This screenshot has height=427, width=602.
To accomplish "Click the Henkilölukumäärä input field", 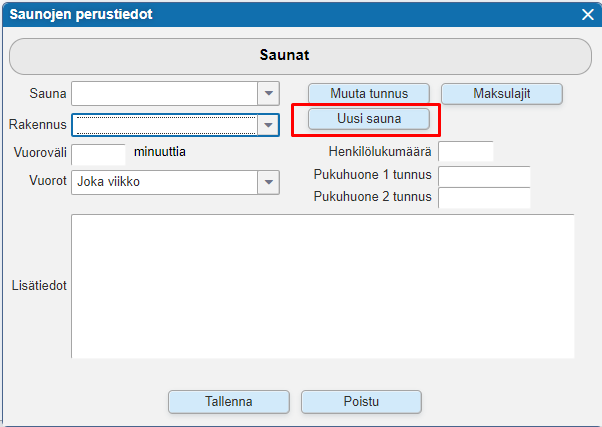I will tap(466, 151).
